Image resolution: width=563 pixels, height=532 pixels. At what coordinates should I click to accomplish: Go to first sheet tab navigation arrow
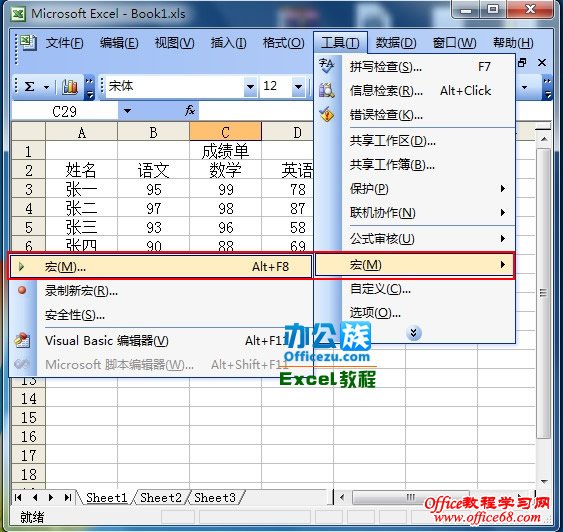click(18, 498)
